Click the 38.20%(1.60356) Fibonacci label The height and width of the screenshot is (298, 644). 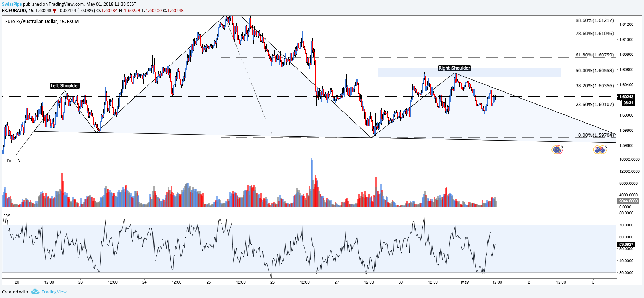[x=595, y=86]
